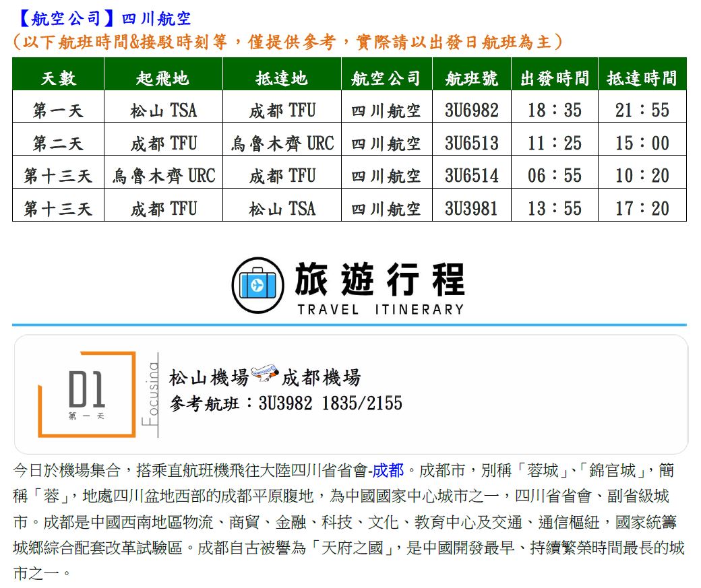Select the 航班號 column header
Screen dimensions: 701x588
point(471,77)
